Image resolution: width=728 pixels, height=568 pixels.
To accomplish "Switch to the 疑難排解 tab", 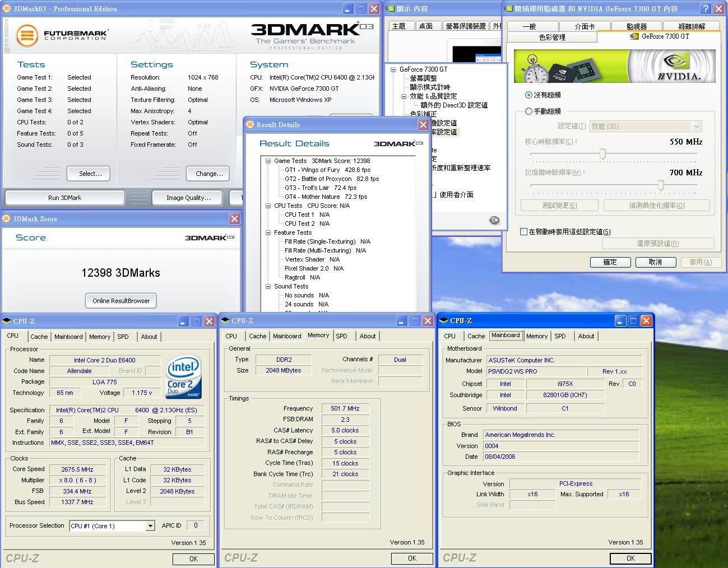I will [691, 26].
